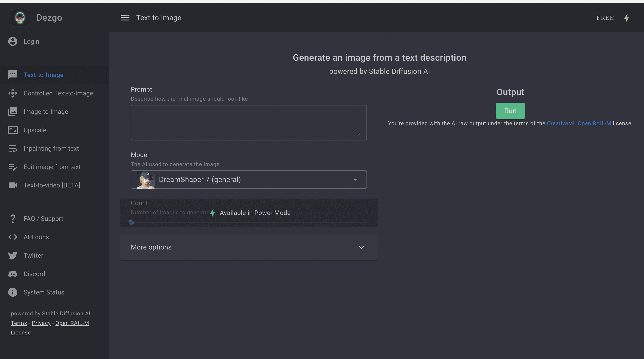
Task: Go to Controlled Text-to-Image
Action: [x=58, y=93]
